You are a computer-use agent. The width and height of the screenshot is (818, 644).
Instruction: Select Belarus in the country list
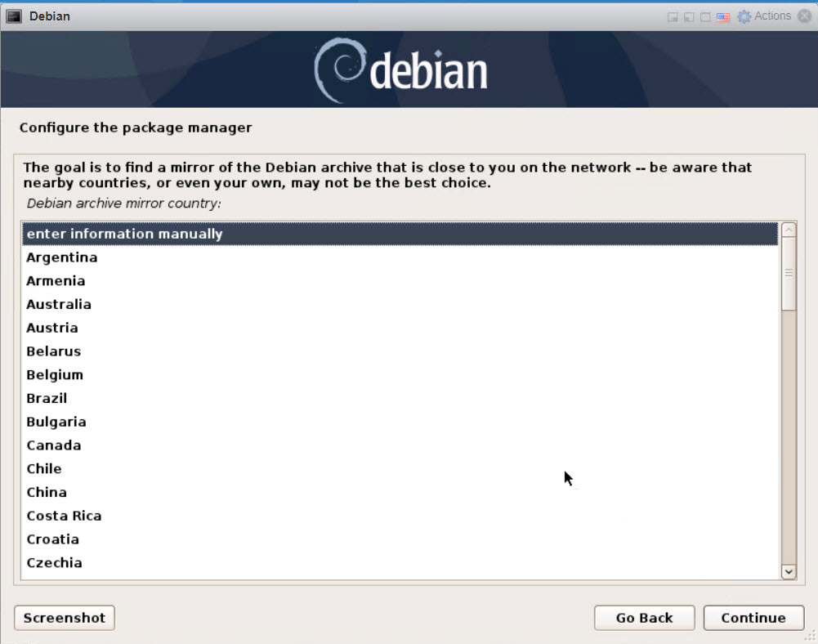click(x=400, y=351)
